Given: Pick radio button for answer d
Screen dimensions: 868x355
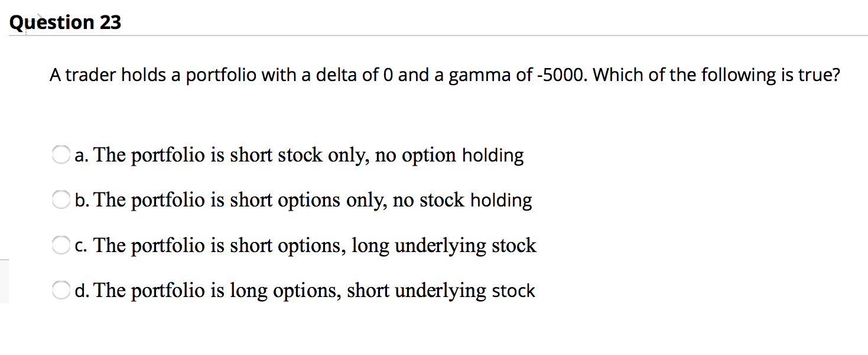Looking at the screenshot, I should [60, 291].
